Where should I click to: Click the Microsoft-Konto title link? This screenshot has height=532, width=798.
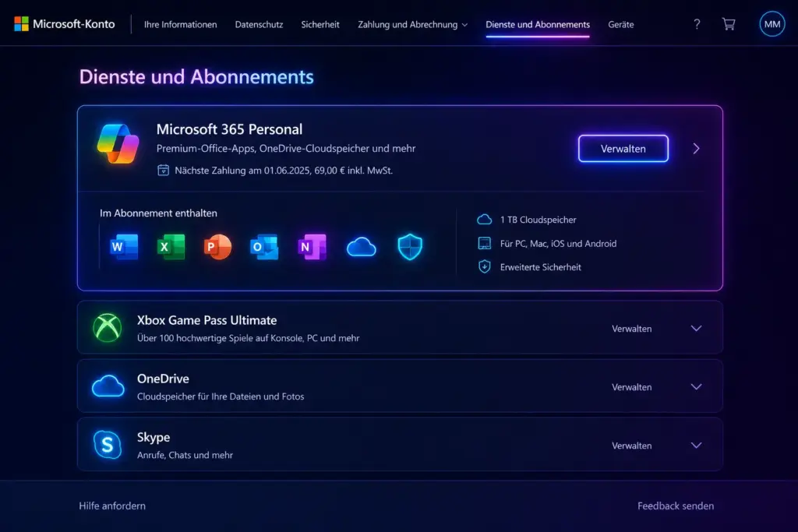[74, 24]
